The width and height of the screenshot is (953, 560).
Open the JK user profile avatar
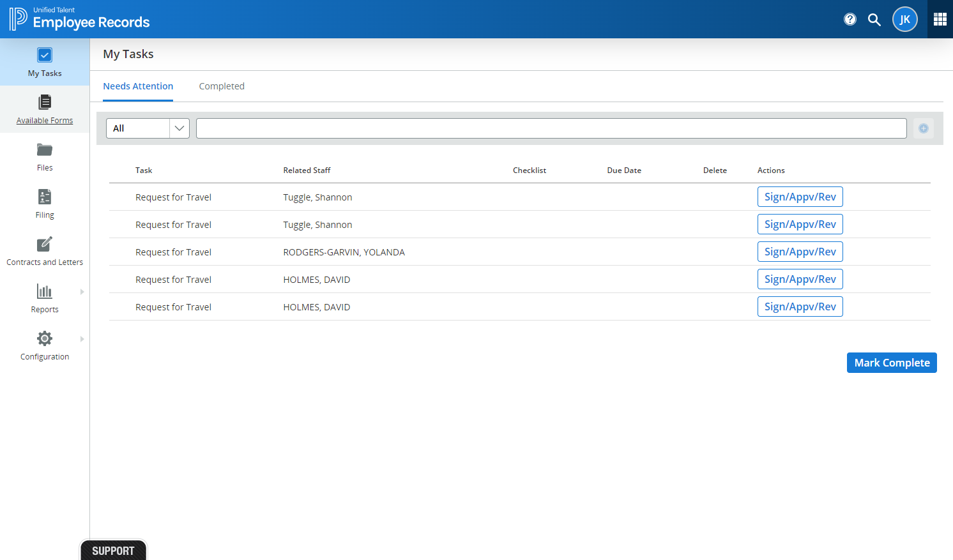click(905, 19)
